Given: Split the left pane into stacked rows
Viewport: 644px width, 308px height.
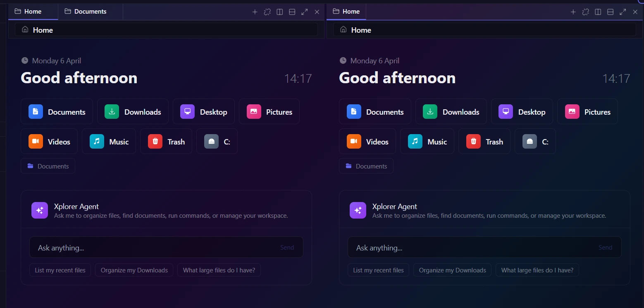Looking at the screenshot, I should click(292, 12).
